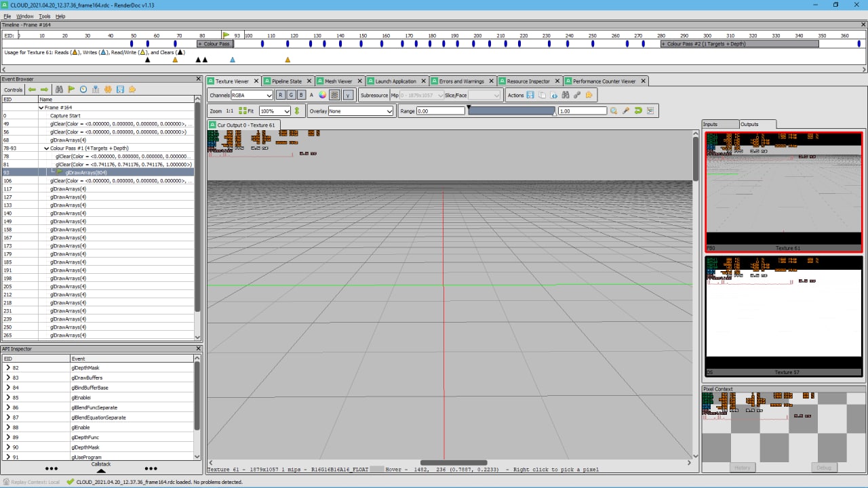Click the 1:1 zoom button

229,110
